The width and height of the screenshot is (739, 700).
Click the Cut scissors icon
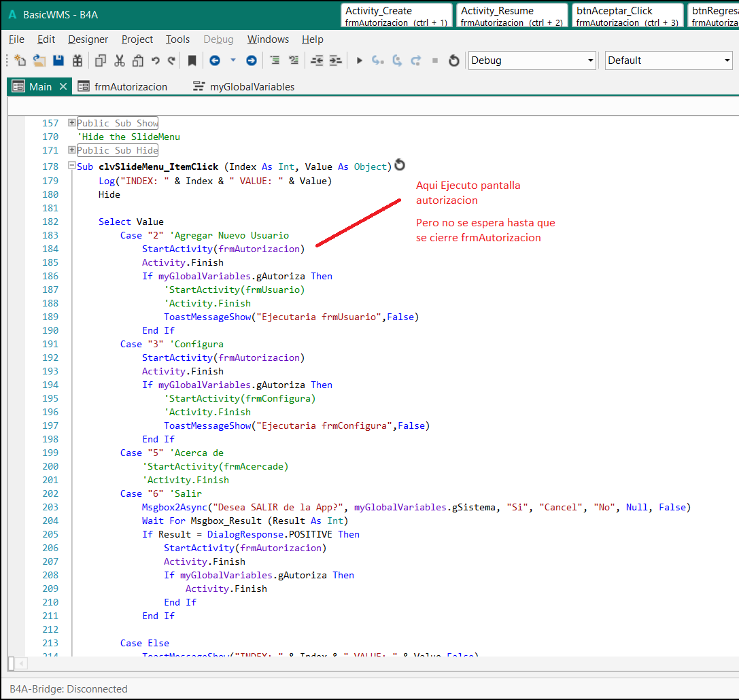coord(120,60)
